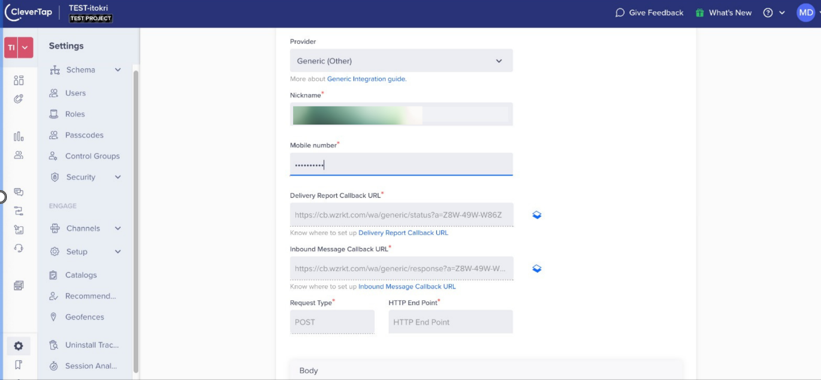Click the Body section header
The height and width of the screenshot is (380, 821).
486,370
